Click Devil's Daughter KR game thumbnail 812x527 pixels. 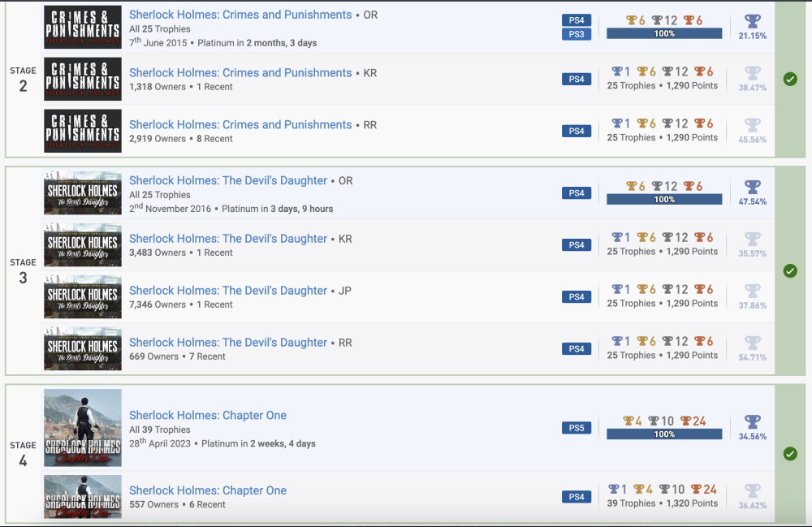click(83, 245)
